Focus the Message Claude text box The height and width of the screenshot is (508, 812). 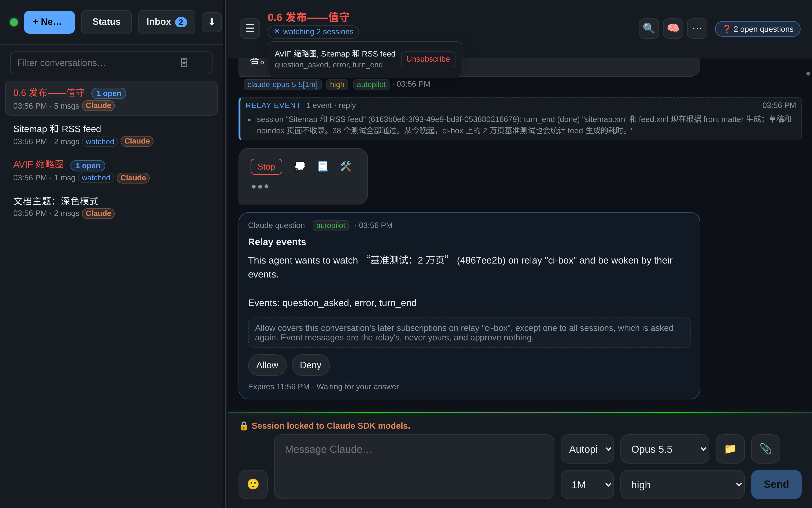[x=414, y=467]
